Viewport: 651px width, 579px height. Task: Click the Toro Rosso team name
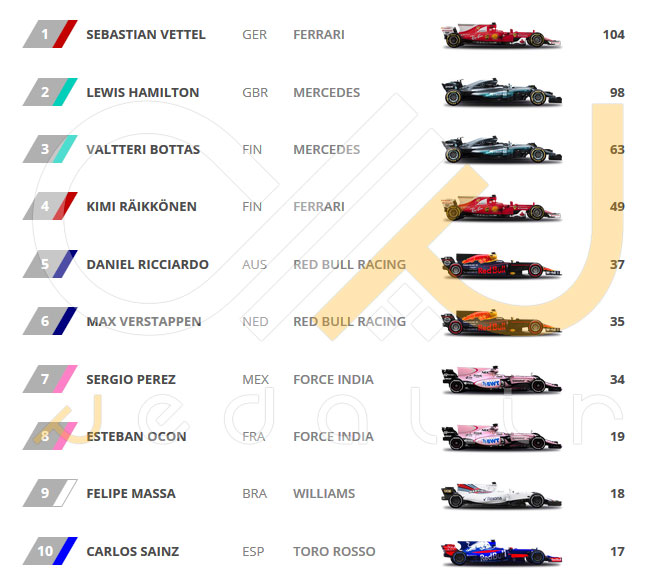coord(334,551)
